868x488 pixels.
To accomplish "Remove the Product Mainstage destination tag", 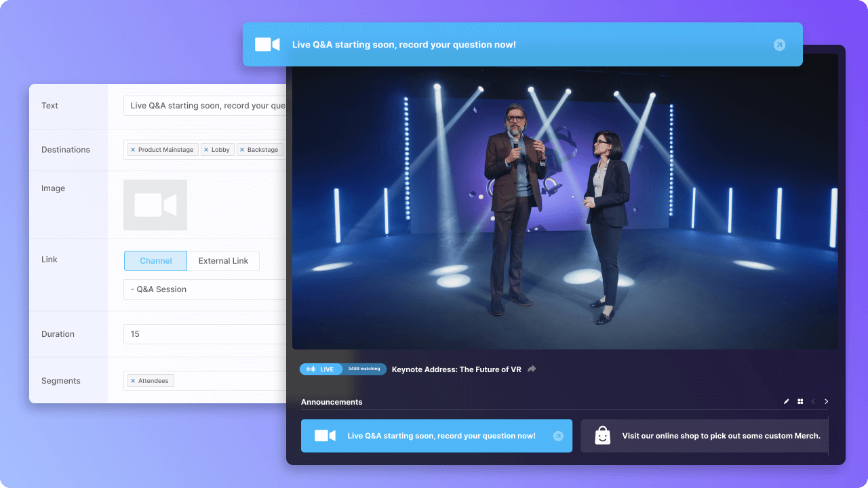I will (133, 150).
